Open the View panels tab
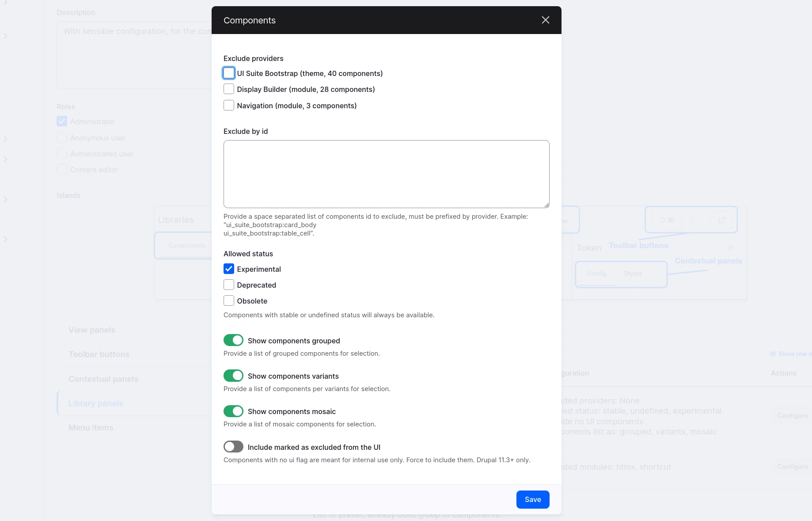This screenshot has height=521, width=812. click(92, 330)
